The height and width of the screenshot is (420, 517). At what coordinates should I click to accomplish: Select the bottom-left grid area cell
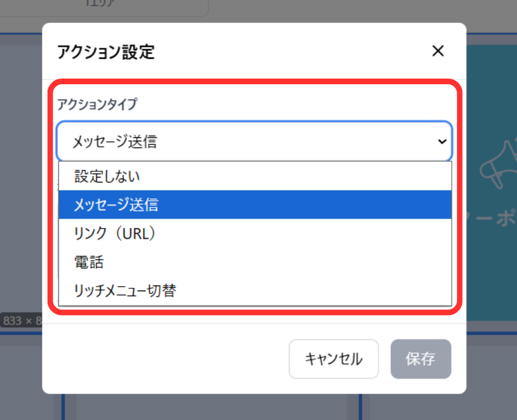(23, 379)
